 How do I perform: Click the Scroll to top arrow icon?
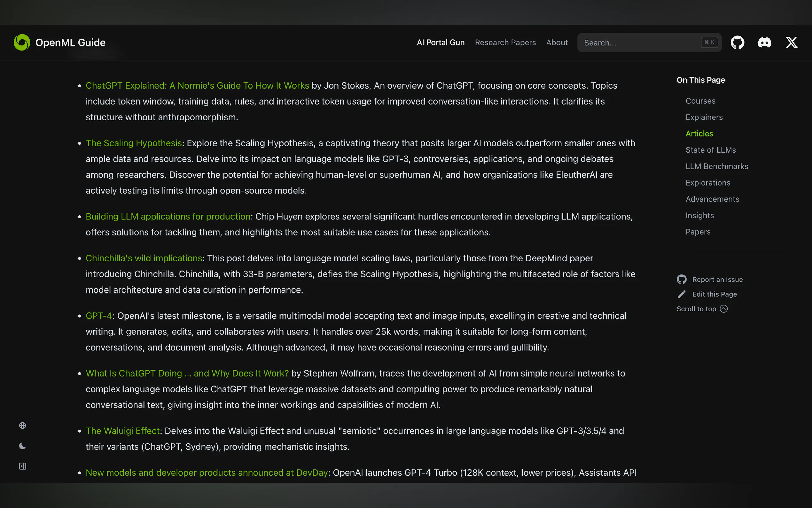click(x=724, y=309)
